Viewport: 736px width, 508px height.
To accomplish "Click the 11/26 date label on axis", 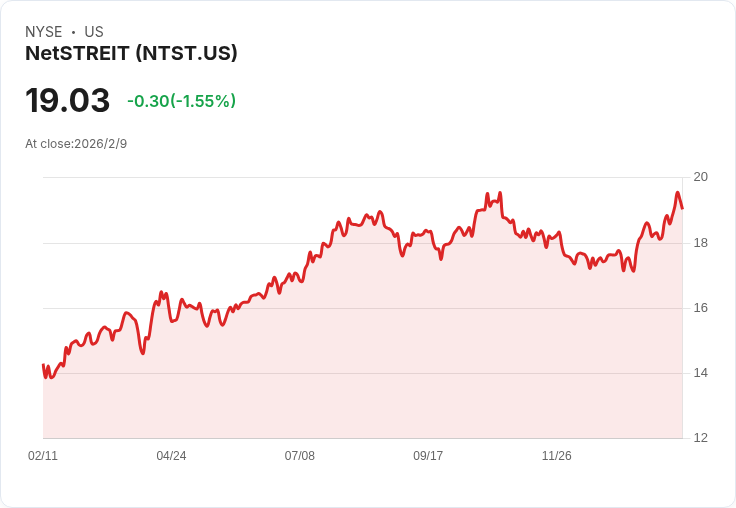I will click(x=557, y=455).
